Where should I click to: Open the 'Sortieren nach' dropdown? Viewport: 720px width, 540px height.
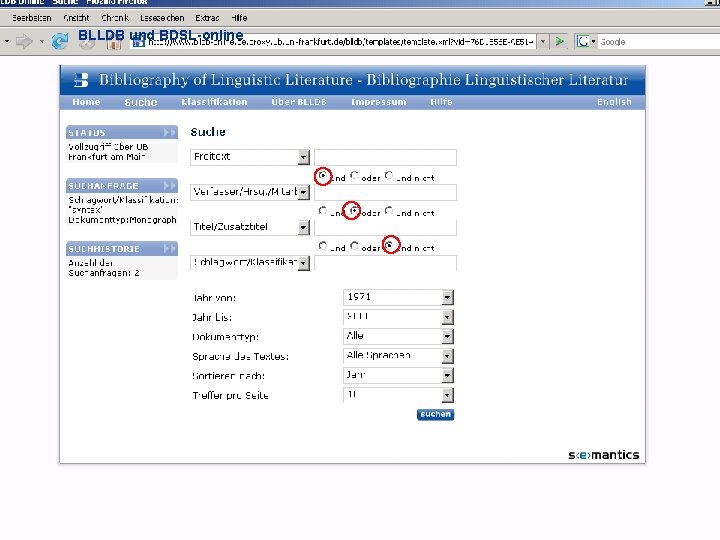(448, 376)
